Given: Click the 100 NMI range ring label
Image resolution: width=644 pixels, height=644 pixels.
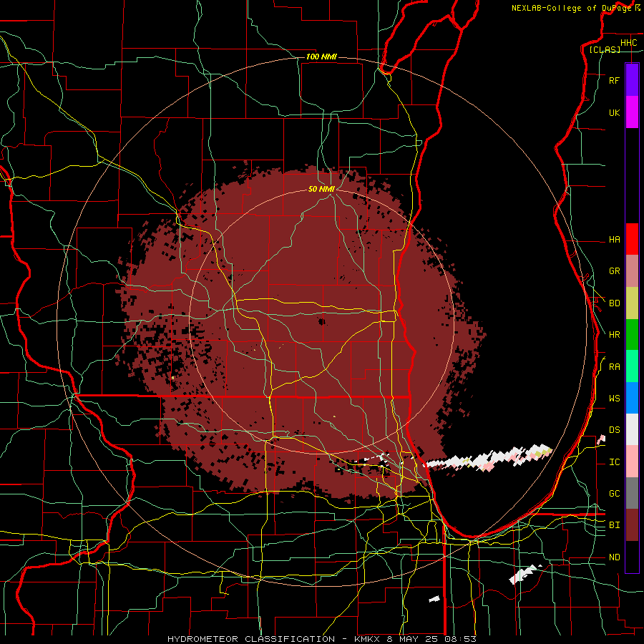Looking at the screenshot, I should (321, 57).
